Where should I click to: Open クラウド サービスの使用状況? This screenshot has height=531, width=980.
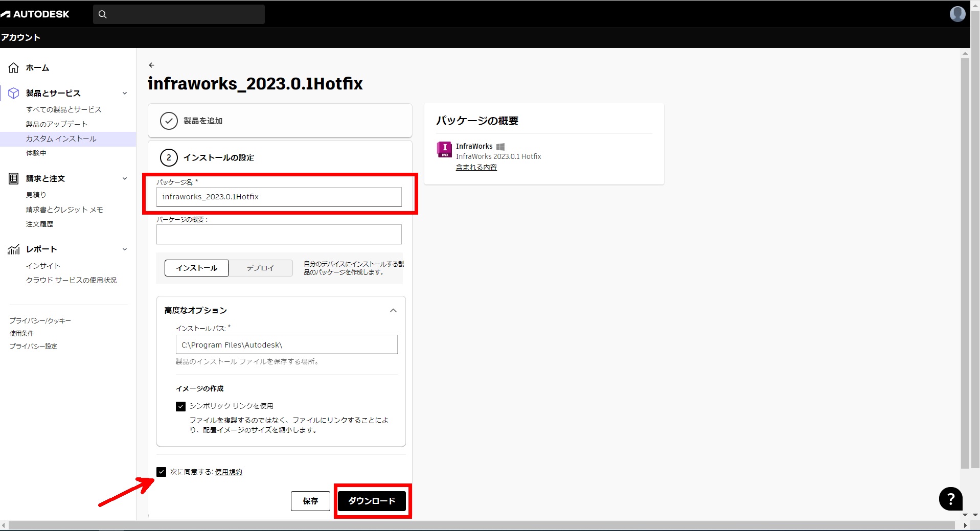click(71, 280)
